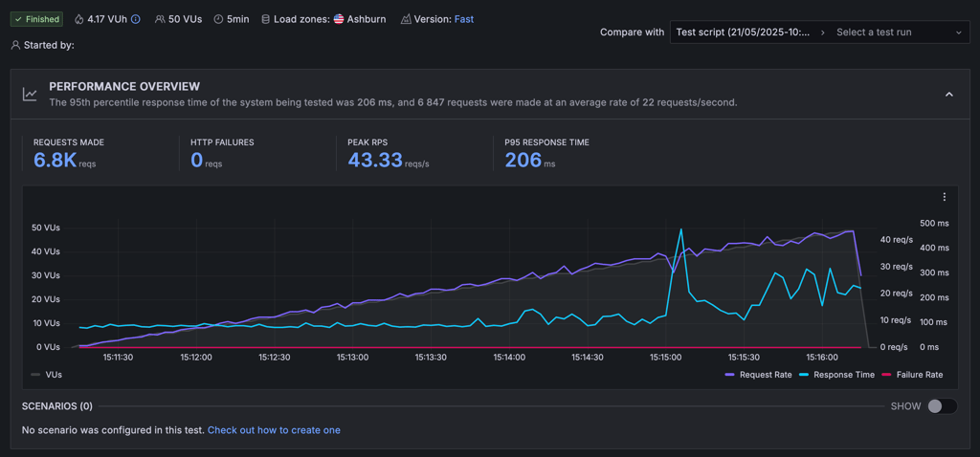Open the chart three-dot options menu
The height and width of the screenshot is (457, 980).
coord(945,197)
